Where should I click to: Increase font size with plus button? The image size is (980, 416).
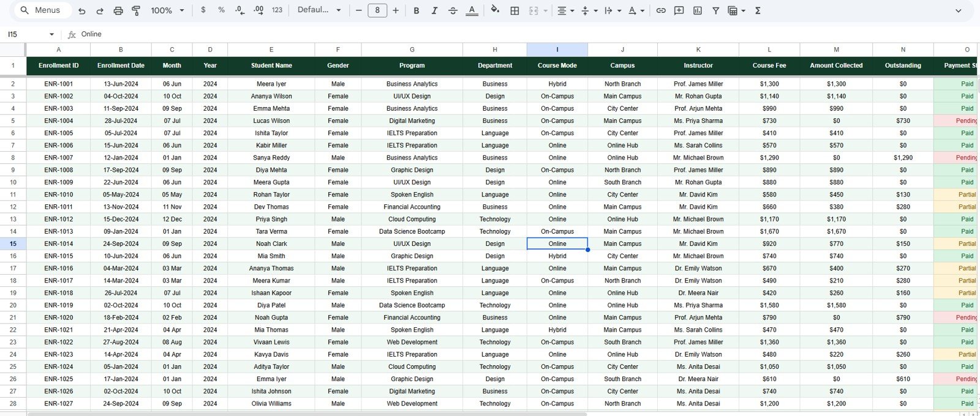pos(396,10)
